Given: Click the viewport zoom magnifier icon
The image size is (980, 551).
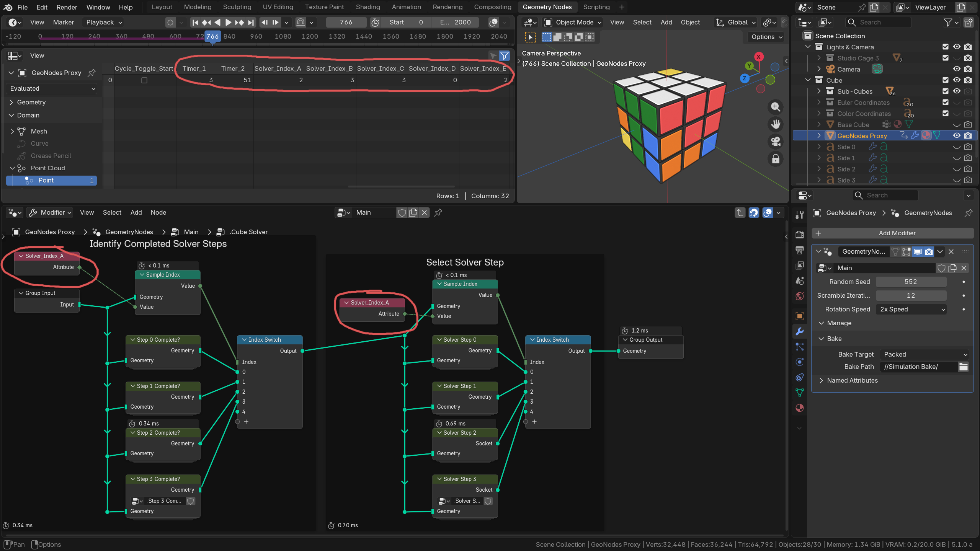Looking at the screenshot, I should tap(776, 107).
